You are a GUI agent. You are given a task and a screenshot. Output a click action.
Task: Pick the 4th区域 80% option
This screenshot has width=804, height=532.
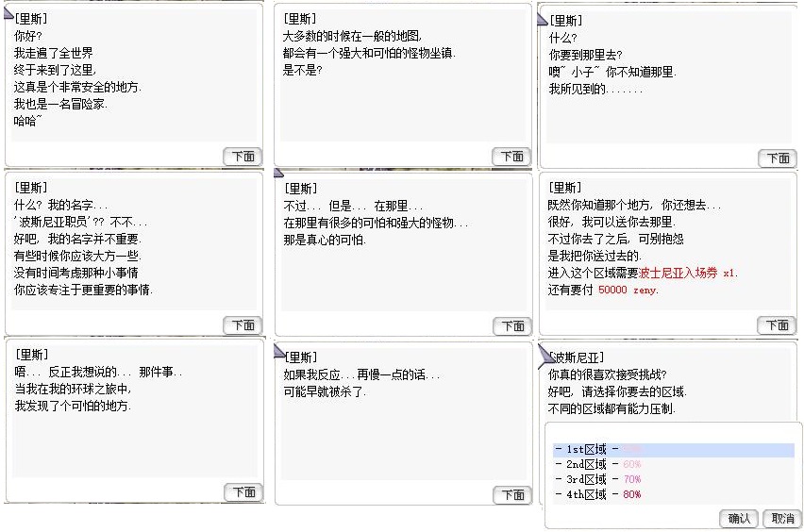[598, 494]
